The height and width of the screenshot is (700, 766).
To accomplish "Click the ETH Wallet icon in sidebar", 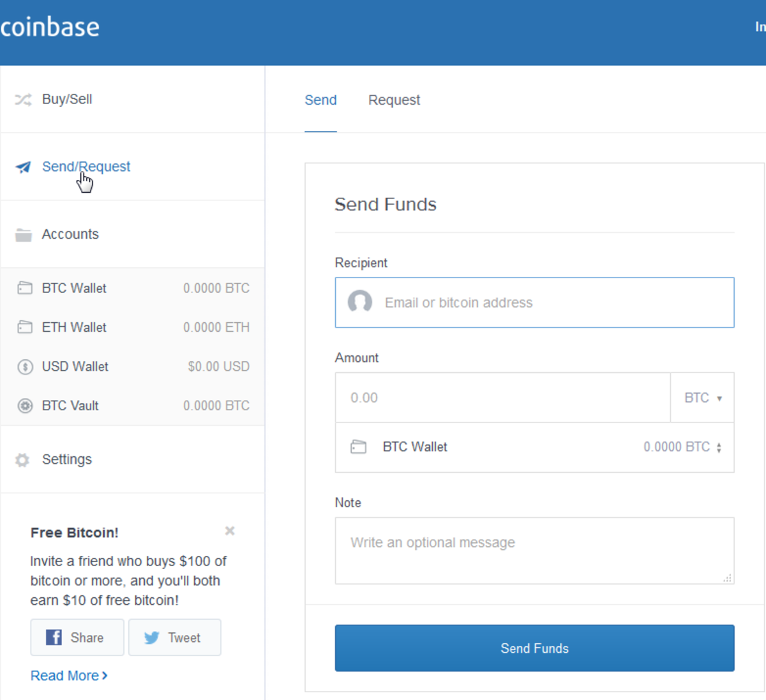I will 25,327.
